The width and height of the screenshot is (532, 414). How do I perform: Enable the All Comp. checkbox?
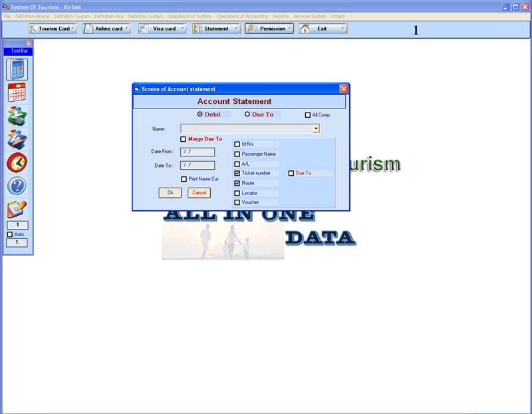[307, 115]
